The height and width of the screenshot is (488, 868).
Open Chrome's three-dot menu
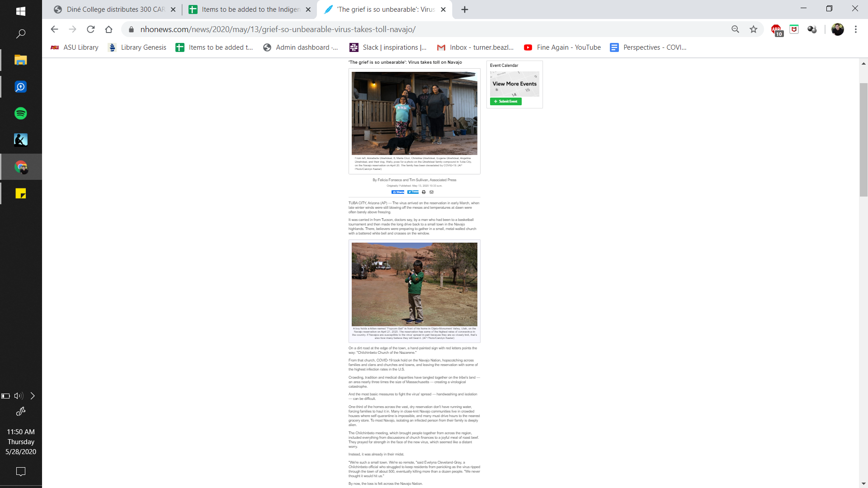click(x=855, y=29)
